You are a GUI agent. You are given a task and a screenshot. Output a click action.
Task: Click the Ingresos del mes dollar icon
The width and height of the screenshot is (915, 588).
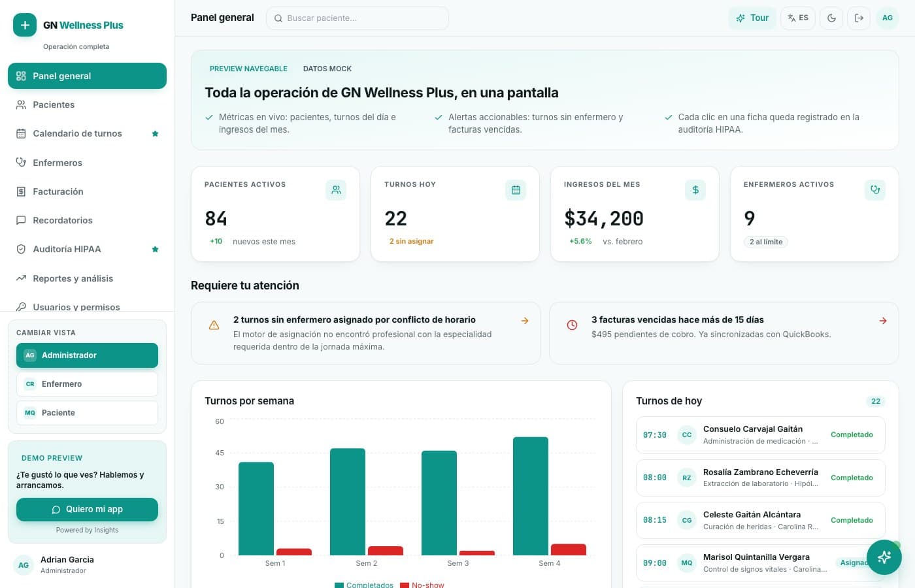click(695, 190)
